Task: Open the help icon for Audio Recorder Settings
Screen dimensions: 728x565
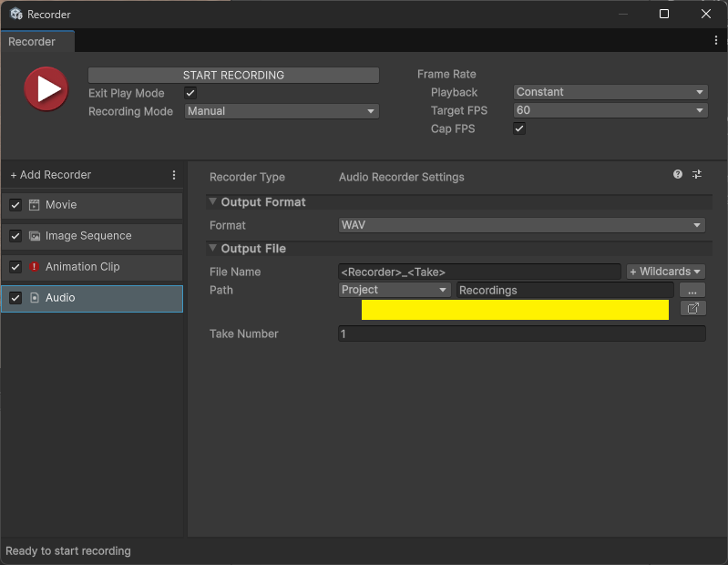Action: (678, 174)
